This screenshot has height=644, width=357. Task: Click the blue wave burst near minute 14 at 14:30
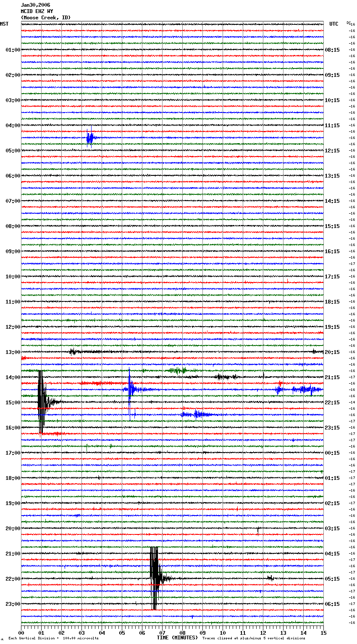306,390
